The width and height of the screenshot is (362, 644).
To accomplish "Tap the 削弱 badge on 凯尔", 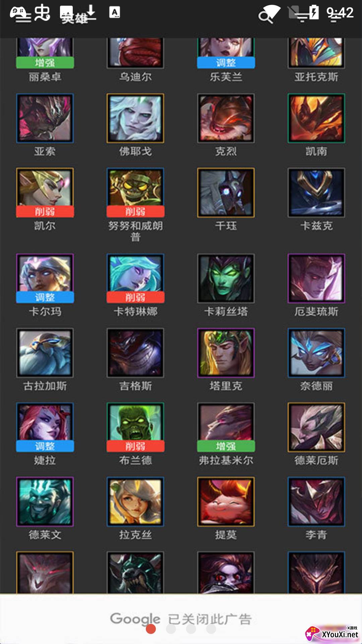I will 45,211.
